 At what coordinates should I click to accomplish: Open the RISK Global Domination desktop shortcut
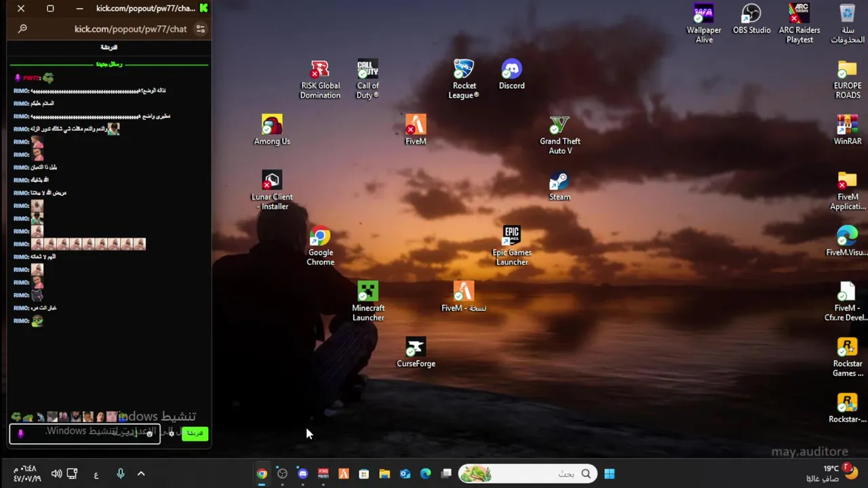click(x=320, y=79)
